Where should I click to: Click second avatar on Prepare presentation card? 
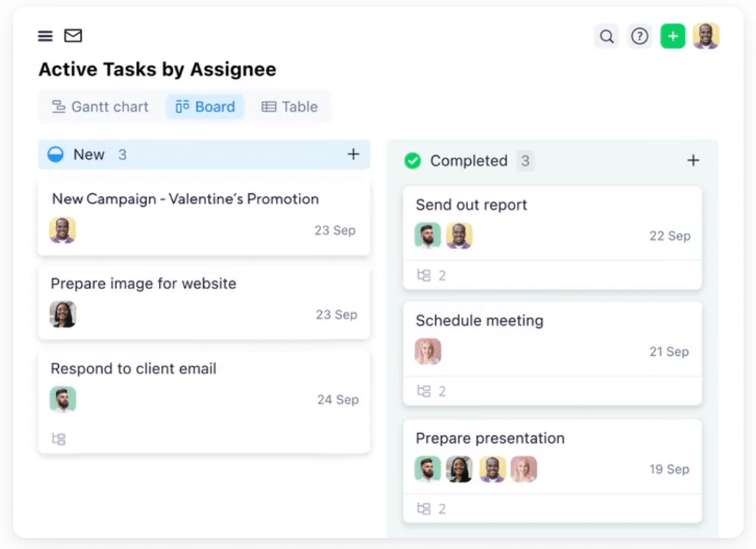[459, 469]
